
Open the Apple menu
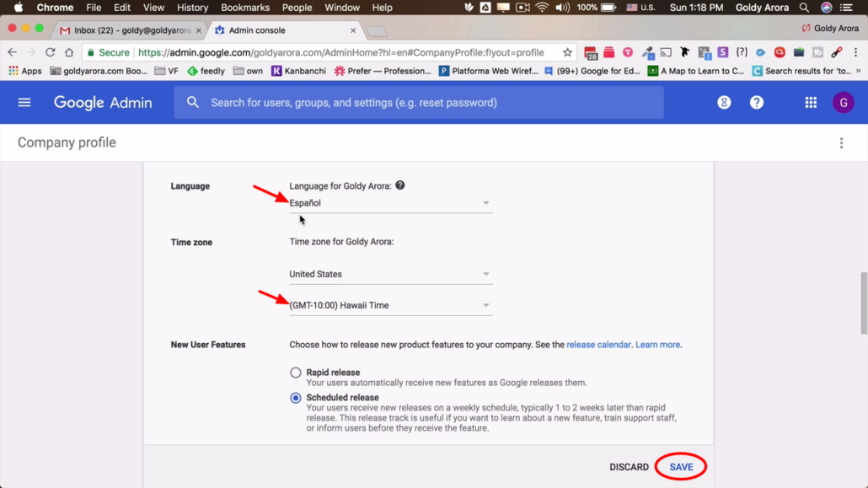tap(19, 8)
